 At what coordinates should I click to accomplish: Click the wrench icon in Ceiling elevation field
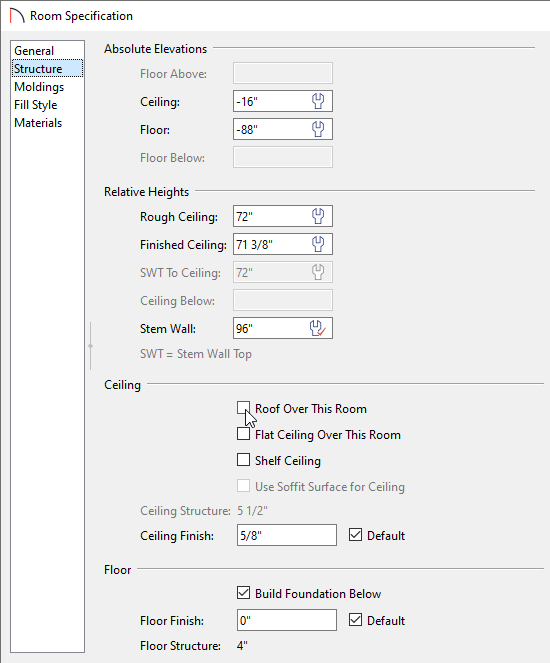(318, 101)
